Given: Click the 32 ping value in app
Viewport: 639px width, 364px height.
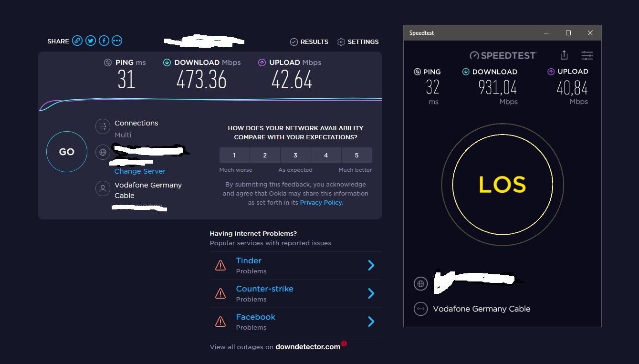Looking at the screenshot, I should click(x=432, y=87).
